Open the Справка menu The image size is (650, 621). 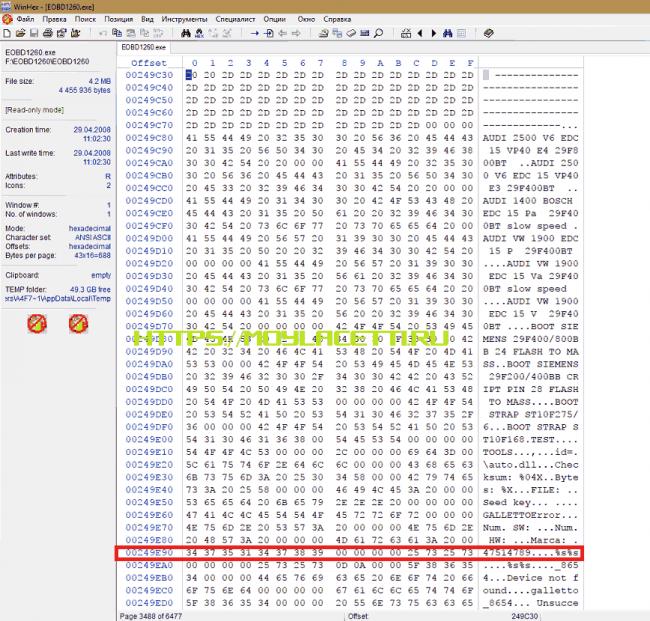pos(337,19)
